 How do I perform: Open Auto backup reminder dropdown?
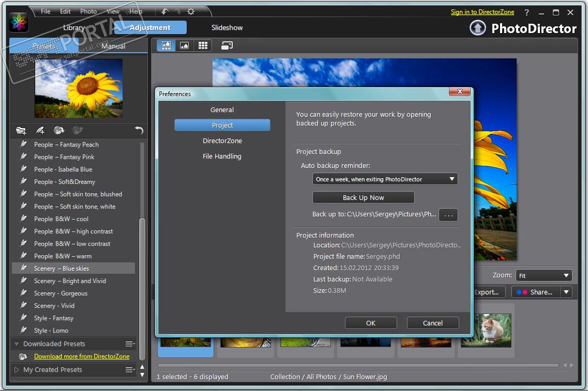click(385, 179)
